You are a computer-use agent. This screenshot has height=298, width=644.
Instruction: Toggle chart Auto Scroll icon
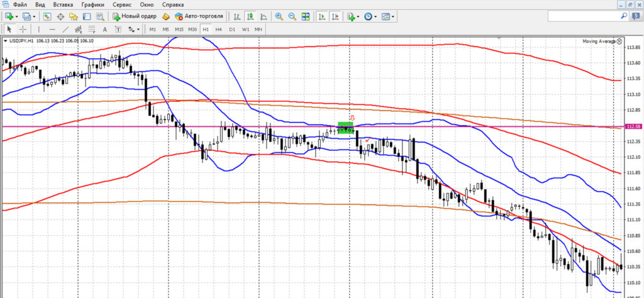tap(322, 16)
